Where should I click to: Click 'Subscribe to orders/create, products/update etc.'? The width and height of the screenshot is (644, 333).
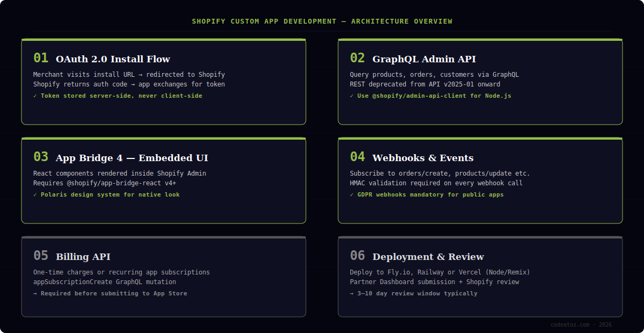coord(440,173)
